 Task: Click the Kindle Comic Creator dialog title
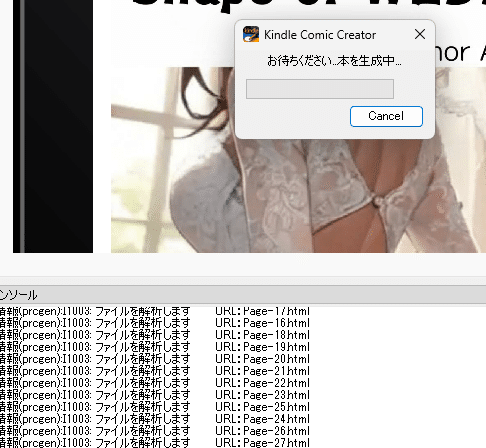[320, 35]
